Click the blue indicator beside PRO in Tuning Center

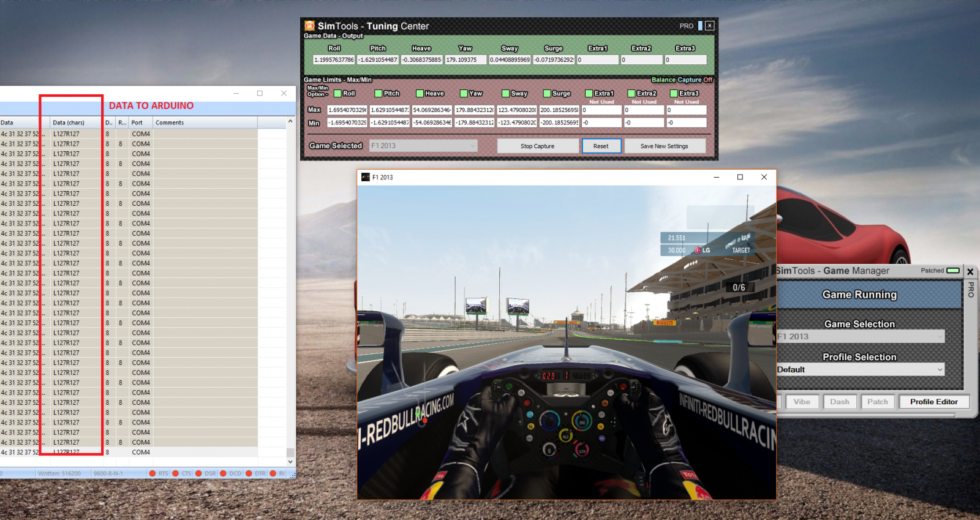coord(700,26)
